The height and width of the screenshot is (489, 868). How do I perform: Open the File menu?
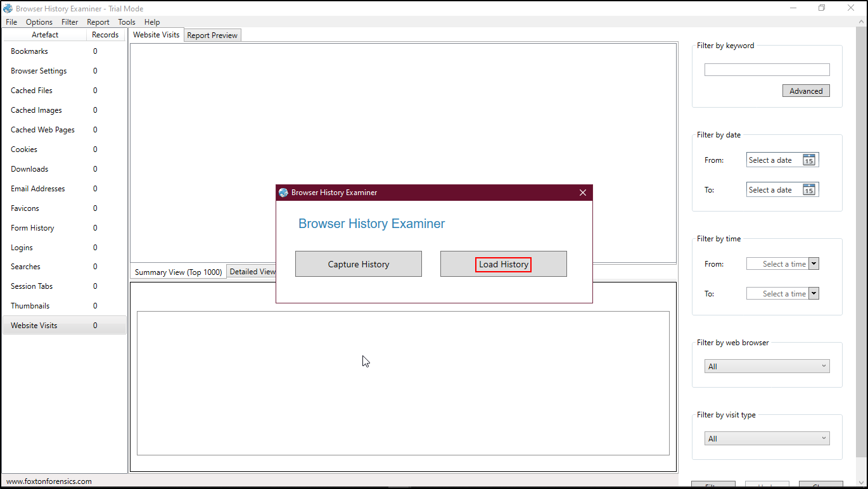click(11, 22)
